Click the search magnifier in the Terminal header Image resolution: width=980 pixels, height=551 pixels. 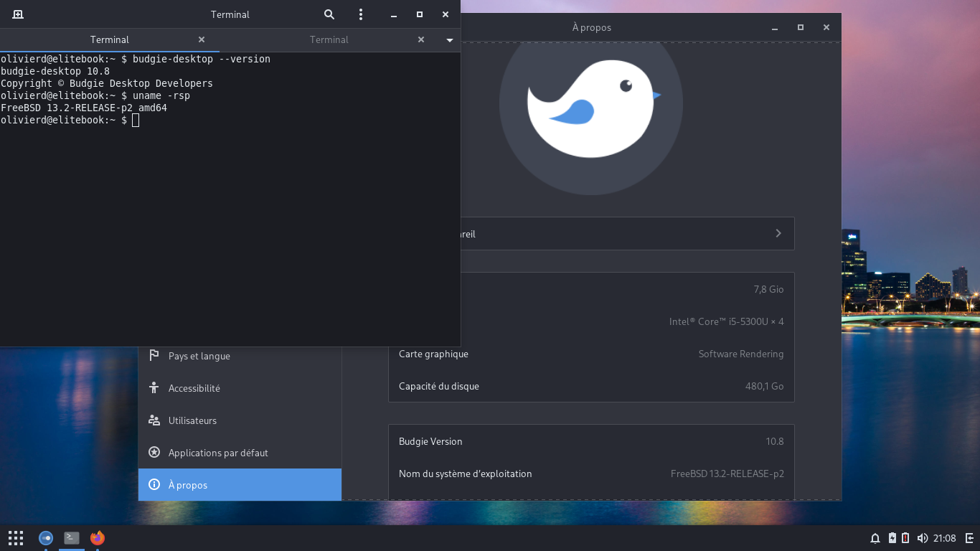tap(329, 14)
